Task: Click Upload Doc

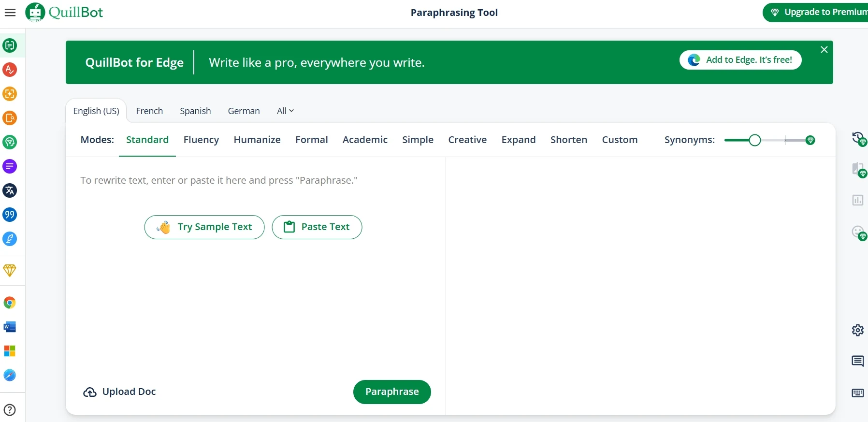Action: (x=119, y=392)
